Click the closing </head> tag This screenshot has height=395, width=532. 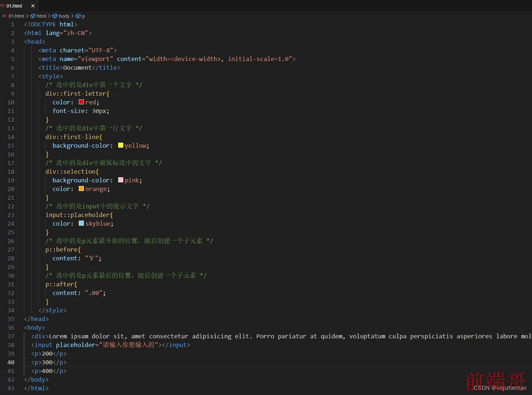(37, 319)
